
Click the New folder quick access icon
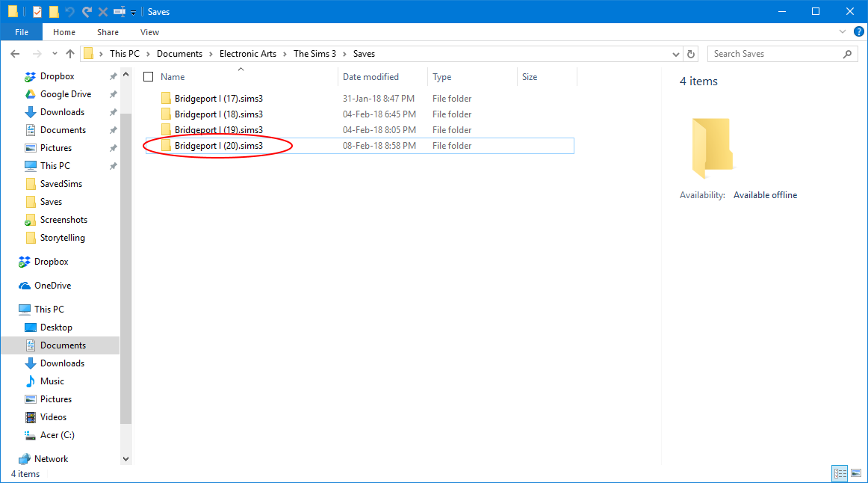[54, 12]
